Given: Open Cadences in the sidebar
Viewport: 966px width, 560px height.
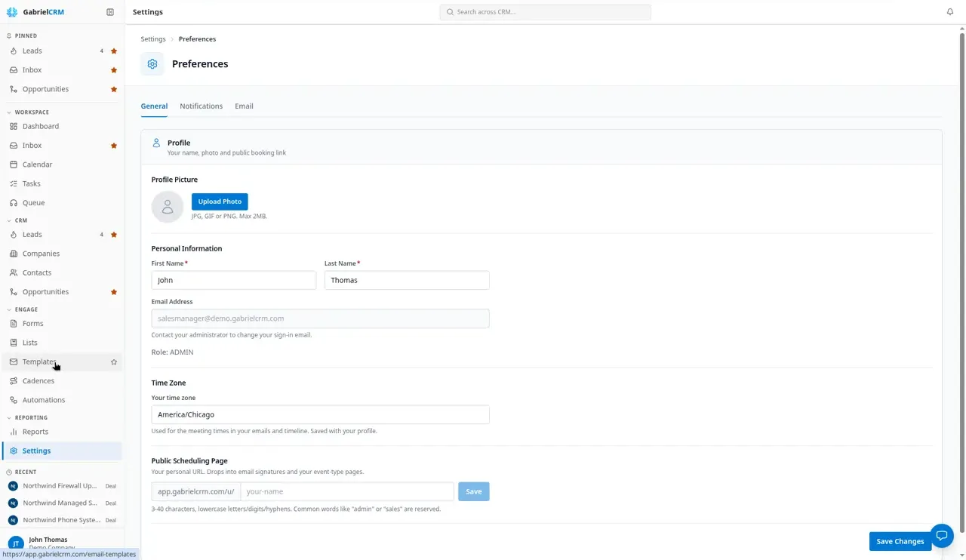Looking at the screenshot, I should [62, 381].
